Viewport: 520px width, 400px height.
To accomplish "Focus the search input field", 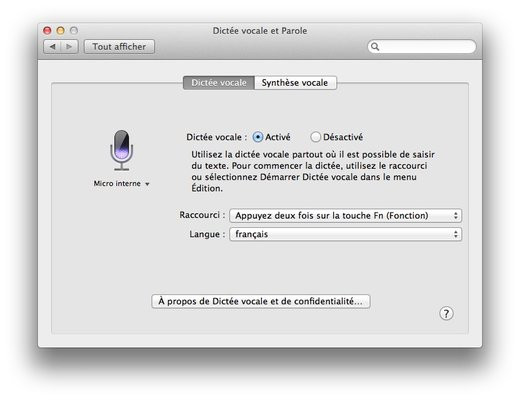I will click(x=422, y=46).
